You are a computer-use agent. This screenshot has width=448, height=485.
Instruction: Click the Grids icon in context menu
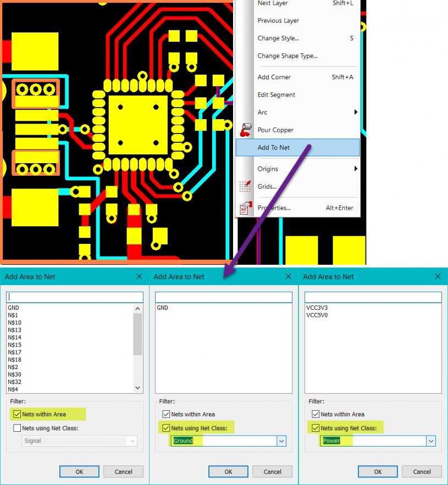[245, 187]
